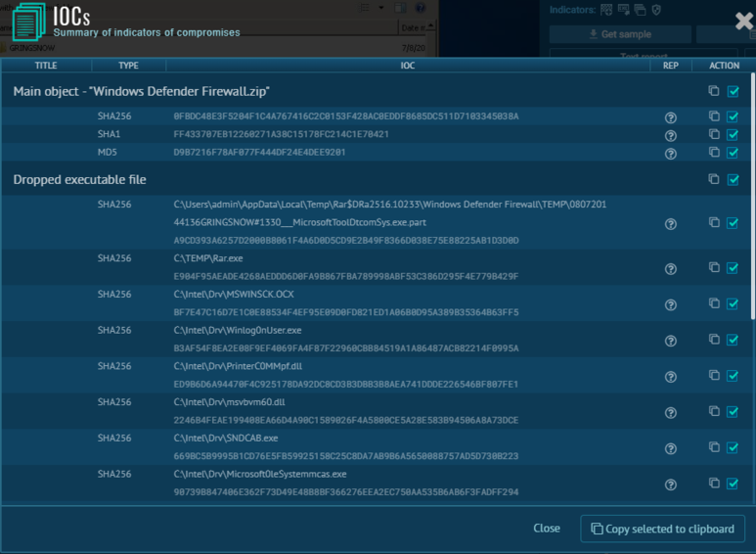Copy the MicrosoftOleSystemmcas.exe IOC entry
This screenshot has height=554, width=756.
[714, 484]
